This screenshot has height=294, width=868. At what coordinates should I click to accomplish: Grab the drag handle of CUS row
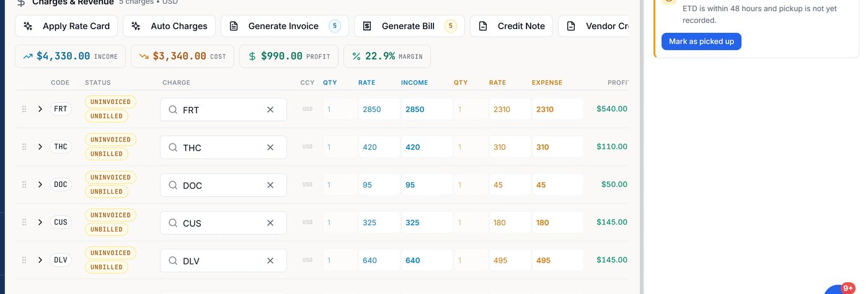coord(24,222)
